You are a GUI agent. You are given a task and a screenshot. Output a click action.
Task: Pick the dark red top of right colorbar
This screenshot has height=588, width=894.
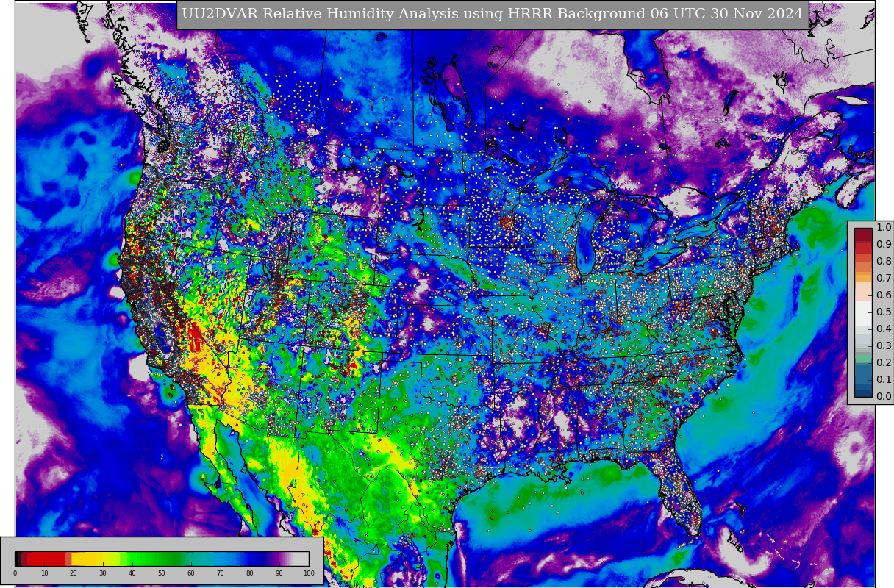(x=863, y=234)
